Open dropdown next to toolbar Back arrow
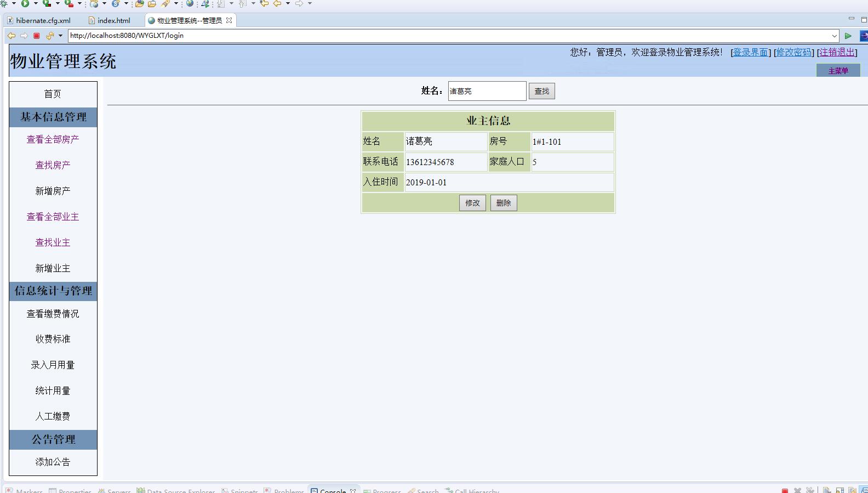Image resolution: width=868 pixels, height=493 pixels. [x=288, y=3]
